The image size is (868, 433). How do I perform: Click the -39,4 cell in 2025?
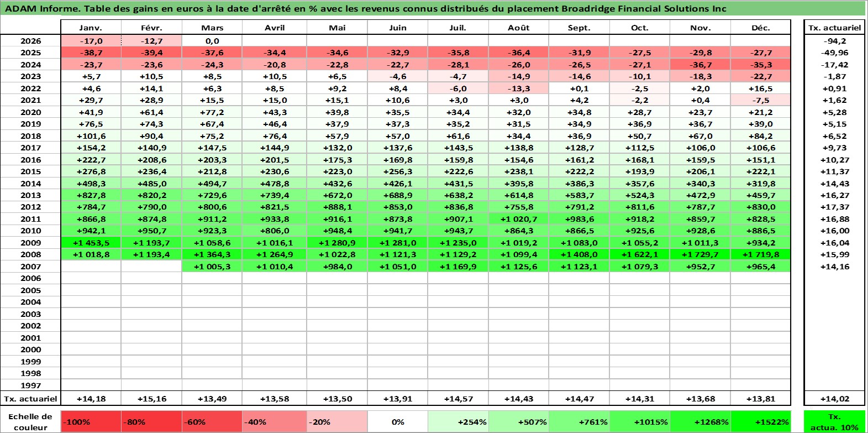point(151,53)
